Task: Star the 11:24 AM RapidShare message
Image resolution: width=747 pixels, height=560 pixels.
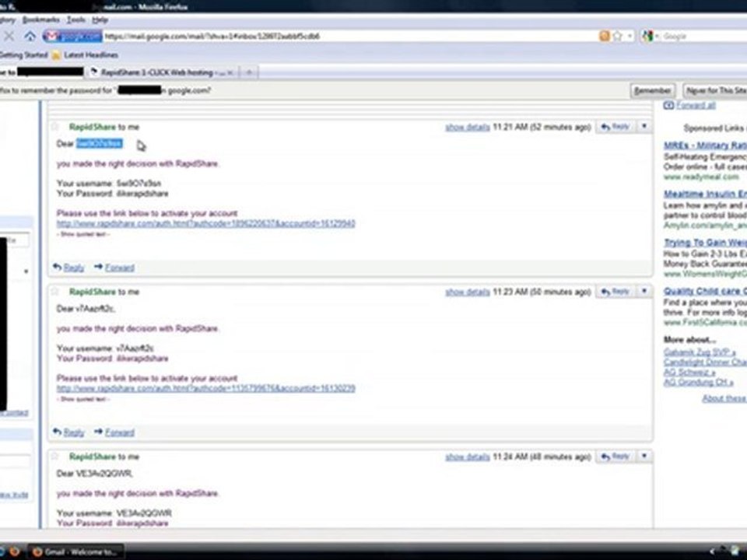Action: click(x=54, y=457)
